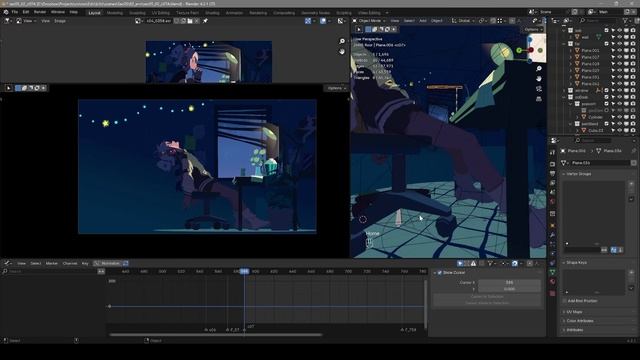The width and height of the screenshot is (640, 360).
Task: Open image file with folder icon
Action: [190, 20]
